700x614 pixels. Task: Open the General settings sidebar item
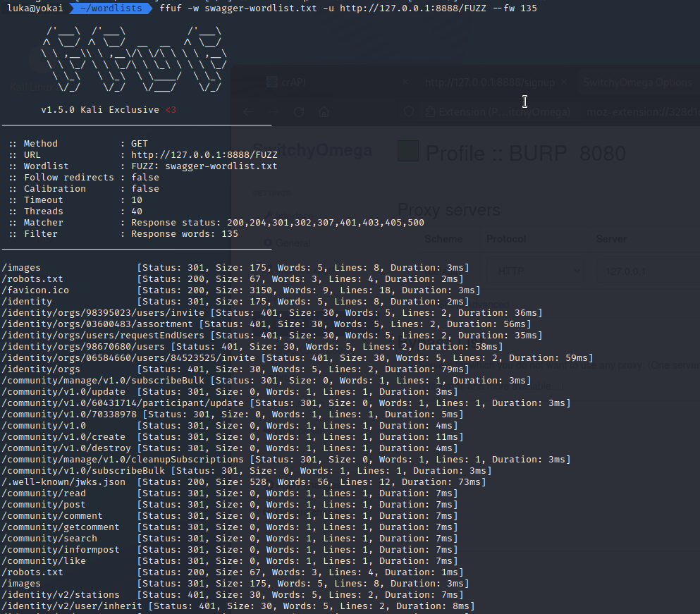[x=293, y=243]
